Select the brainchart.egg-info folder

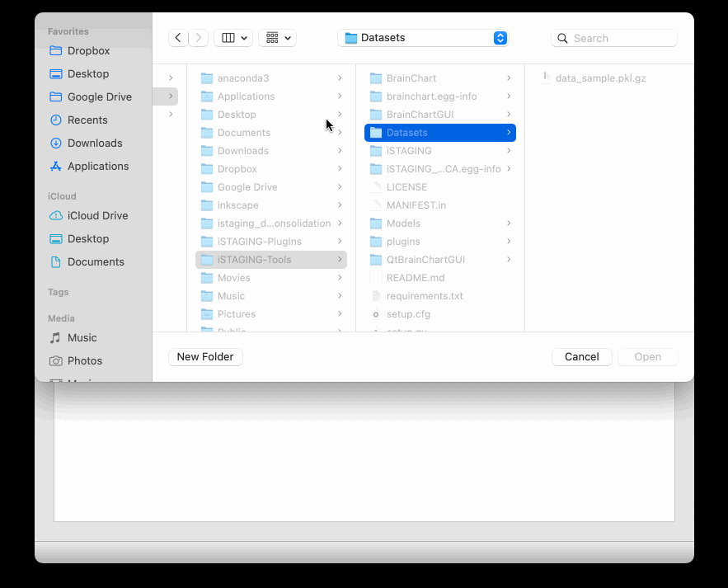click(x=440, y=96)
